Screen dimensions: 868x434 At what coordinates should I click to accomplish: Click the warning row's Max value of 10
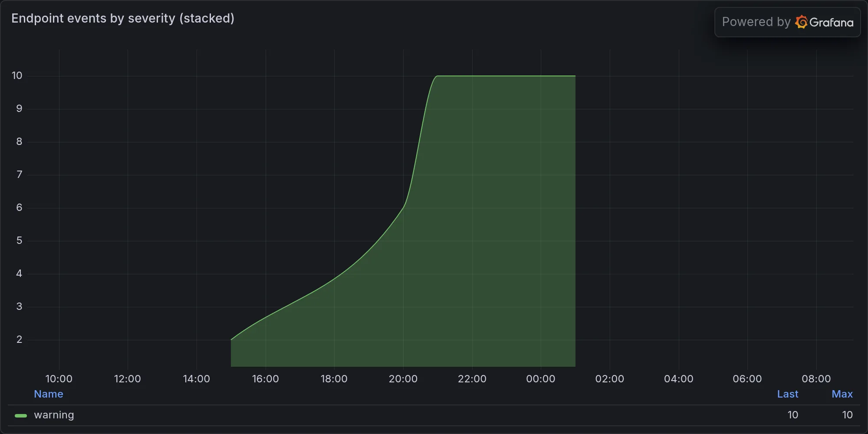pyautogui.click(x=848, y=415)
